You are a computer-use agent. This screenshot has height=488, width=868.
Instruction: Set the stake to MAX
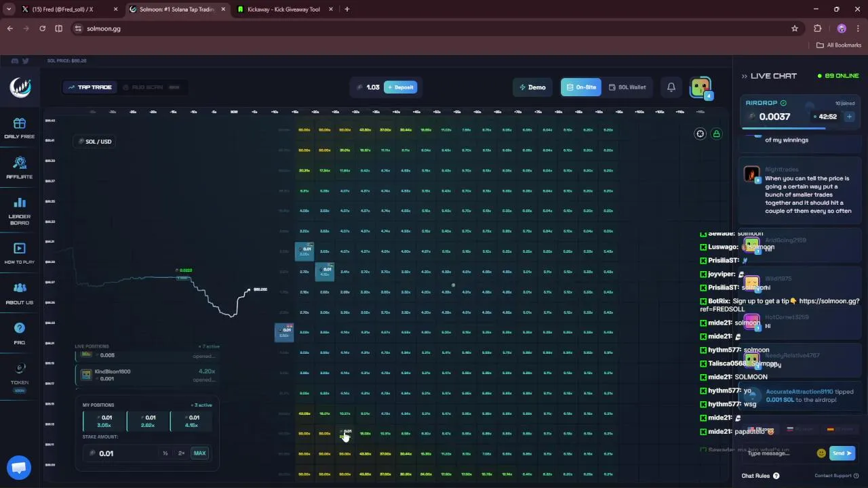199,453
